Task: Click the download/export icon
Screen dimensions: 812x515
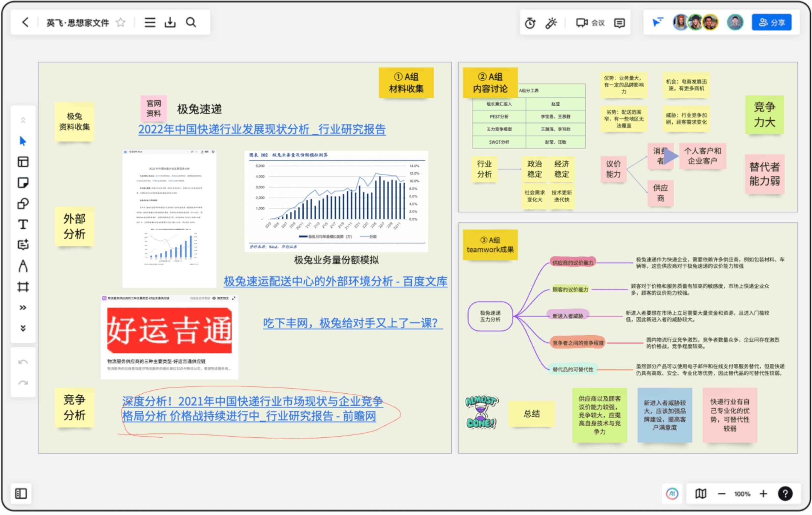Action: click(x=170, y=23)
